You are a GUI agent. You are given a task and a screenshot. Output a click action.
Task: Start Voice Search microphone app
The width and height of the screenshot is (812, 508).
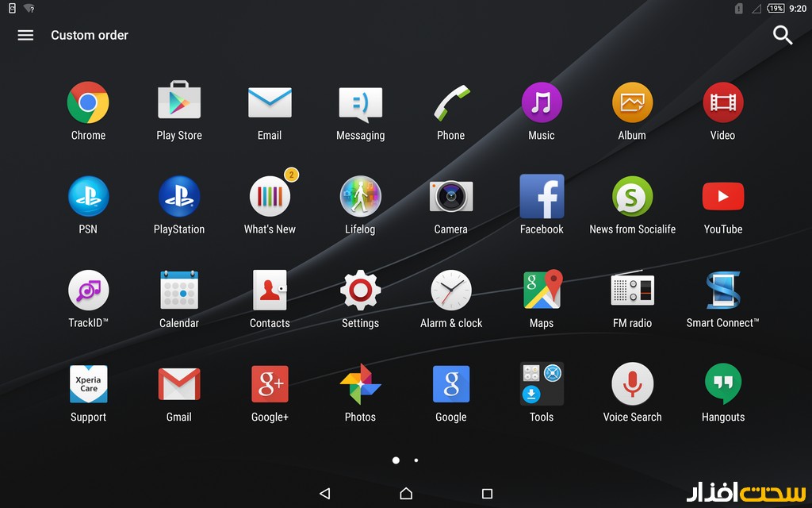click(632, 384)
